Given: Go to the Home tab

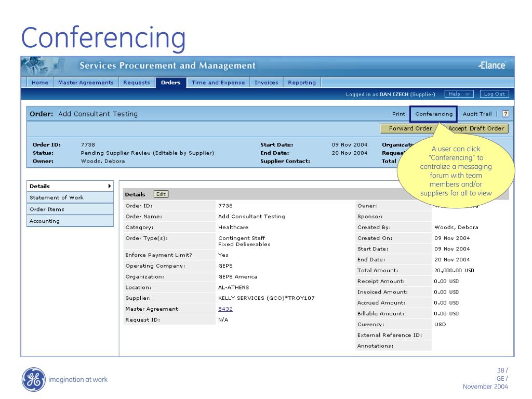Looking at the screenshot, I should 39,83.
